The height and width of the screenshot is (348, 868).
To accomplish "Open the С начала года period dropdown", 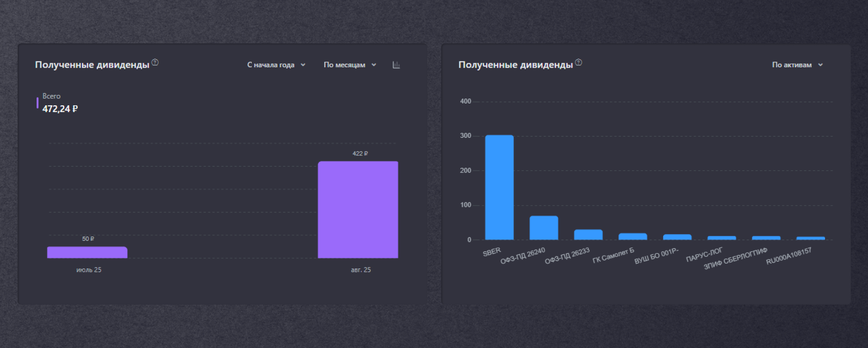I will coord(276,65).
